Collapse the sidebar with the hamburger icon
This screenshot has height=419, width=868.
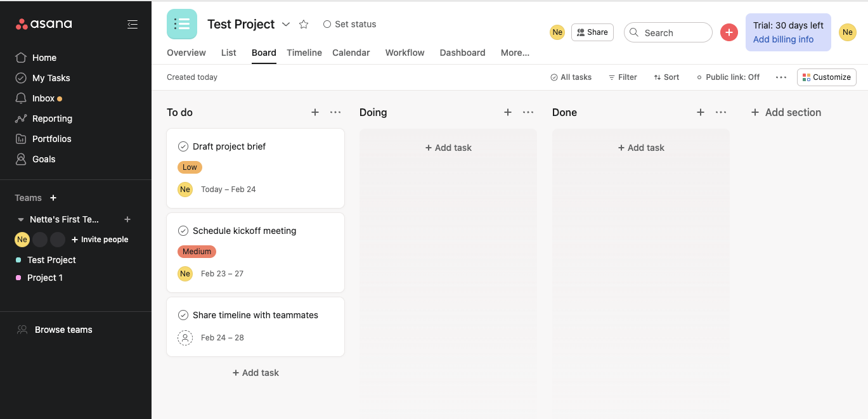133,24
